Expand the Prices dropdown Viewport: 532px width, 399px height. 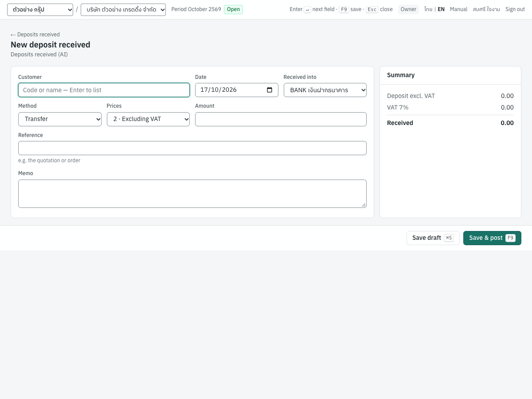tap(148, 119)
